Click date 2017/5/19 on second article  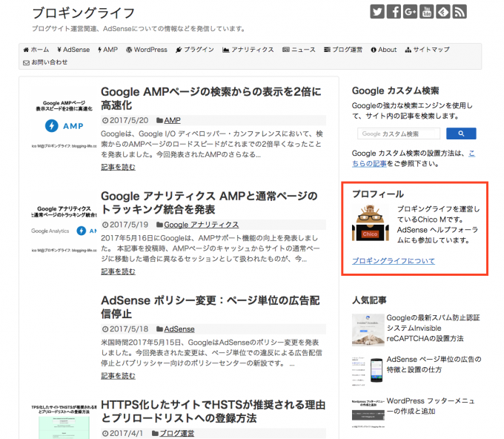tap(129, 225)
